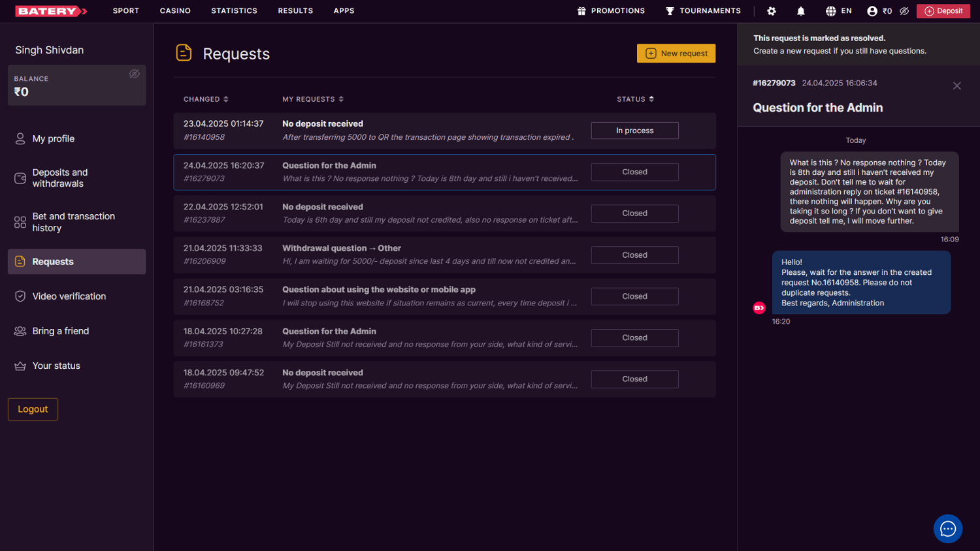980x551 pixels.
Task: Open the Casino menu item
Action: pos(175,11)
